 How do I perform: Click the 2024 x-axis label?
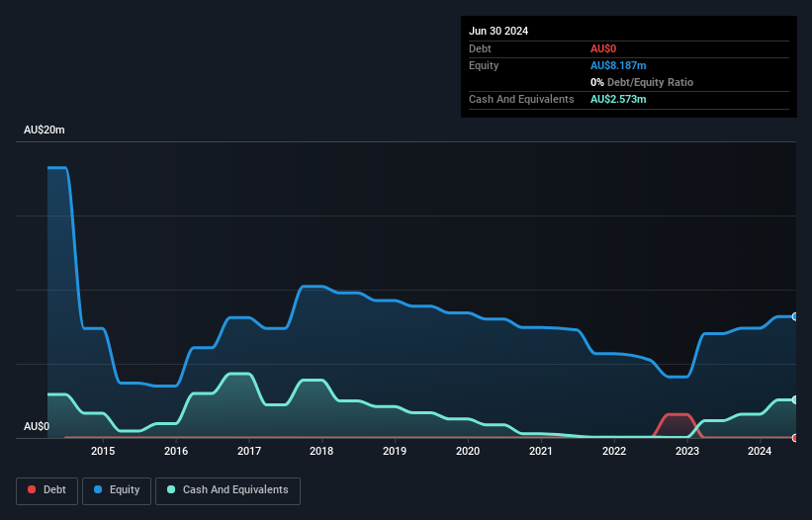click(x=760, y=451)
